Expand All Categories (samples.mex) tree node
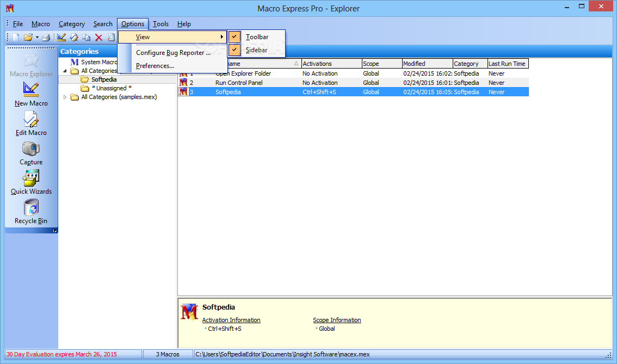The height and width of the screenshot is (364, 617). coord(65,97)
